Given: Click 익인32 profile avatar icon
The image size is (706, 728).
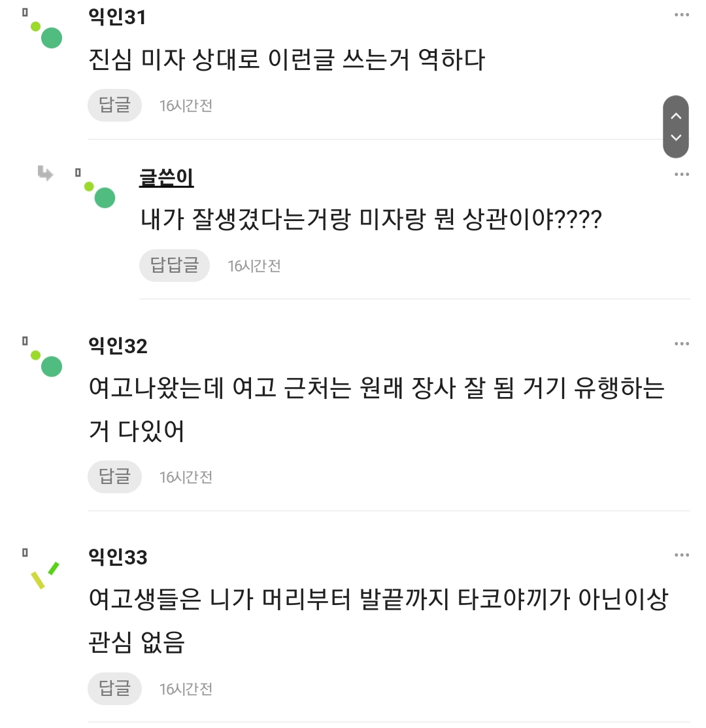Looking at the screenshot, I should click(46, 363).
